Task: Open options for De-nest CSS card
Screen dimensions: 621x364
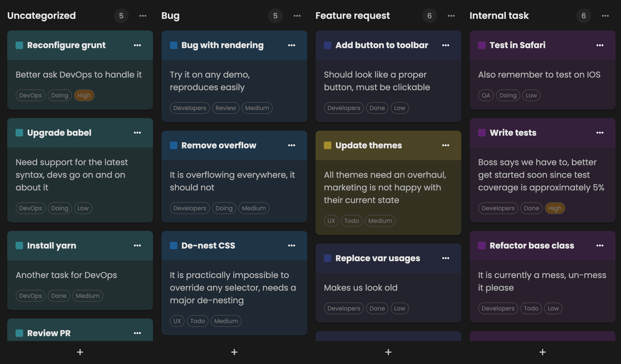Action: (x=291, y=246)
